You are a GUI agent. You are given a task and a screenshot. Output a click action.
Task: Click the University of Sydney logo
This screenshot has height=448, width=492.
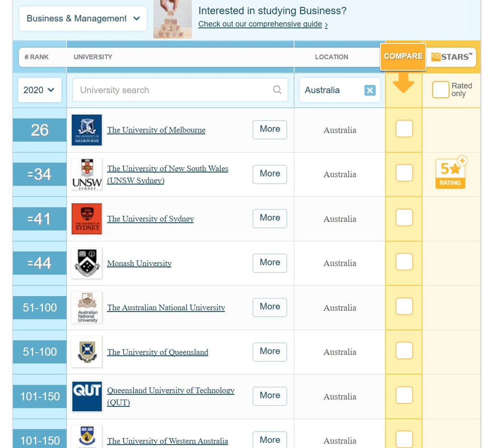pos(87,219)
